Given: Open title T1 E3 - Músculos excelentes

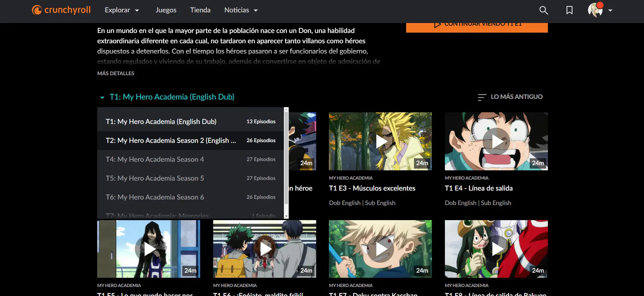Looking at the screenshot, I should (x=372, y=188).
